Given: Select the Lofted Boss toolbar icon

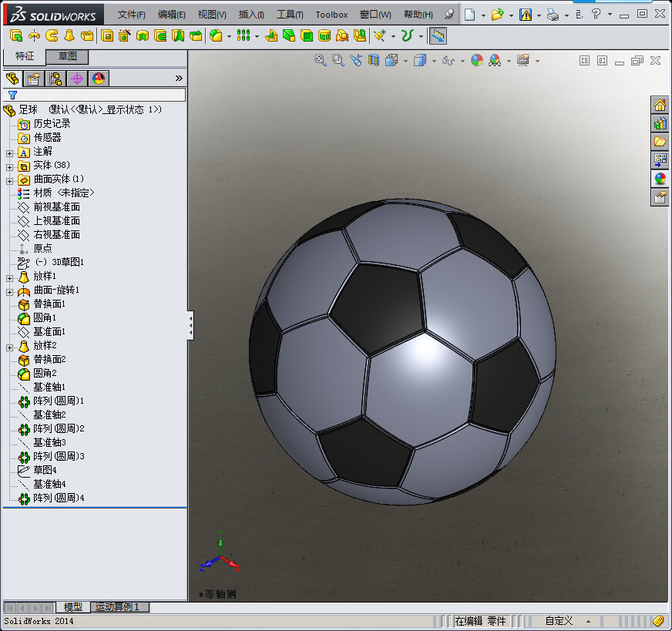Looking at the screenshot, I should point(69,36).
